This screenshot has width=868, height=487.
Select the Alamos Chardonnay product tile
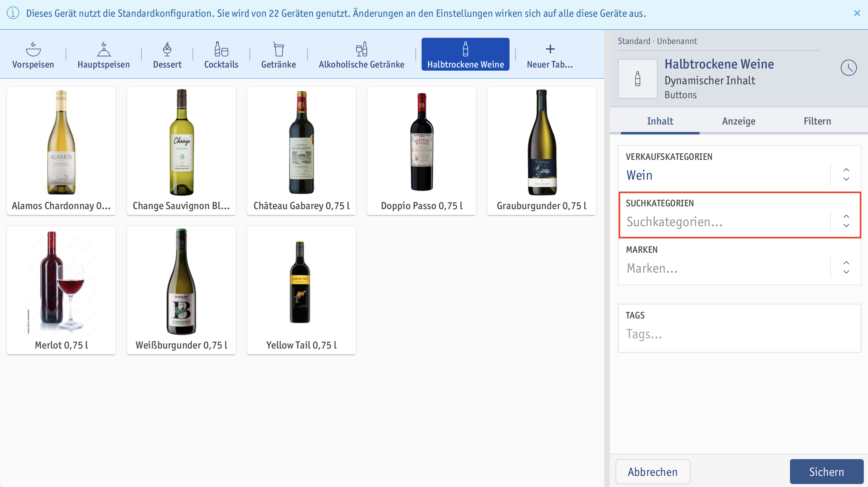[x=61, y=151]
